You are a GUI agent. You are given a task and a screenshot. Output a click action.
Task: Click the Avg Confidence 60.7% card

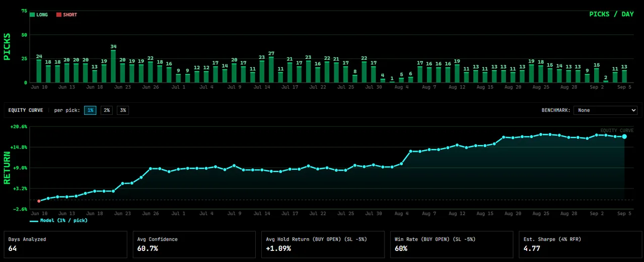(x=194, y=244)
